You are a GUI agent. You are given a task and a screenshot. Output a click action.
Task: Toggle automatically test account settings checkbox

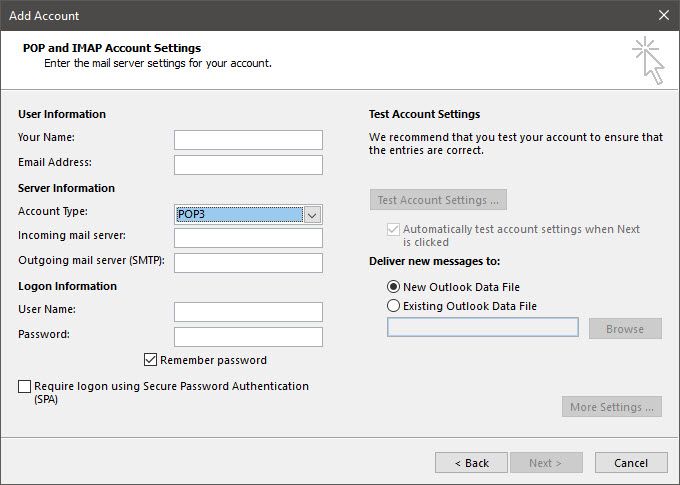(x=393, y=229)
